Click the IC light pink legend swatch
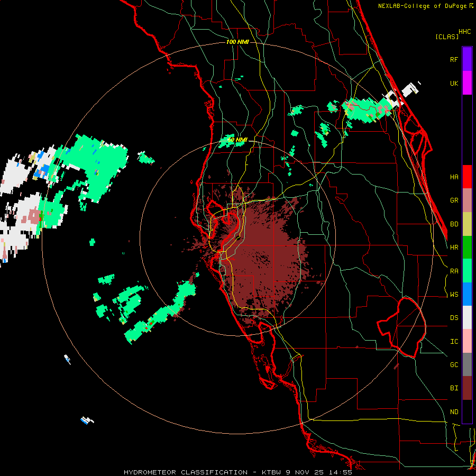Viewport: 476px width, 476px height. pyautogui.click(x=467, y=341)
